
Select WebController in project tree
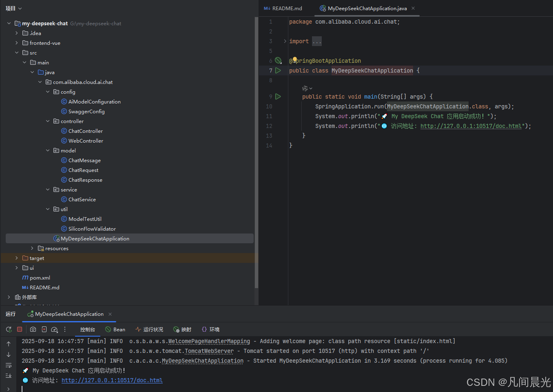pyautogui.click(x=86, y=141)
